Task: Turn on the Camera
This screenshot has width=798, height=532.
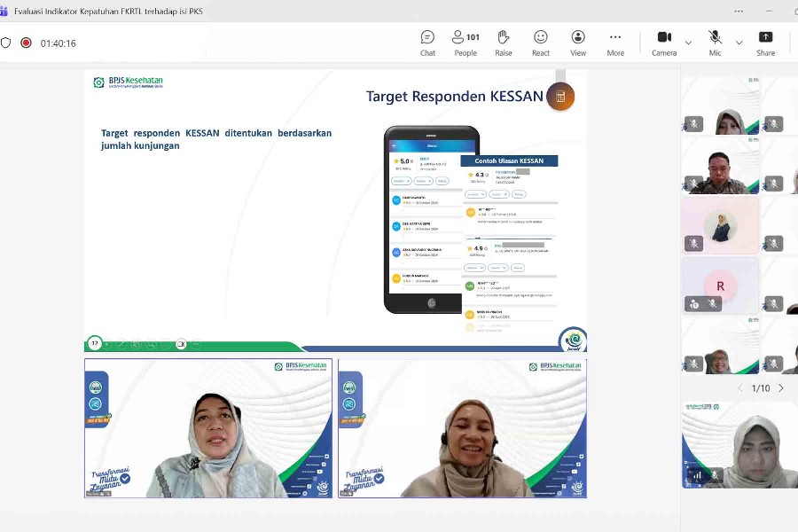Action: coord(664,43)
